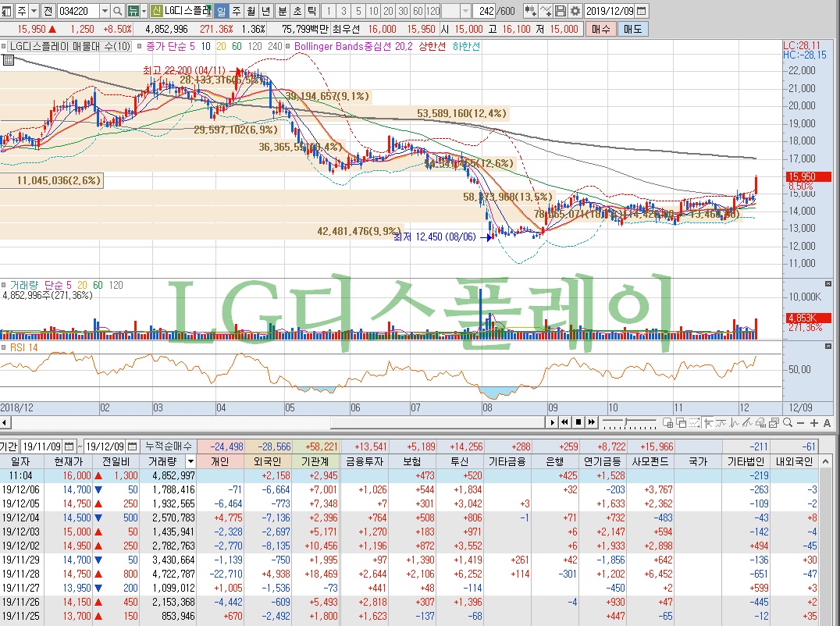
Task: Click the candlestick chart type icon
Action: pos(530,11)
